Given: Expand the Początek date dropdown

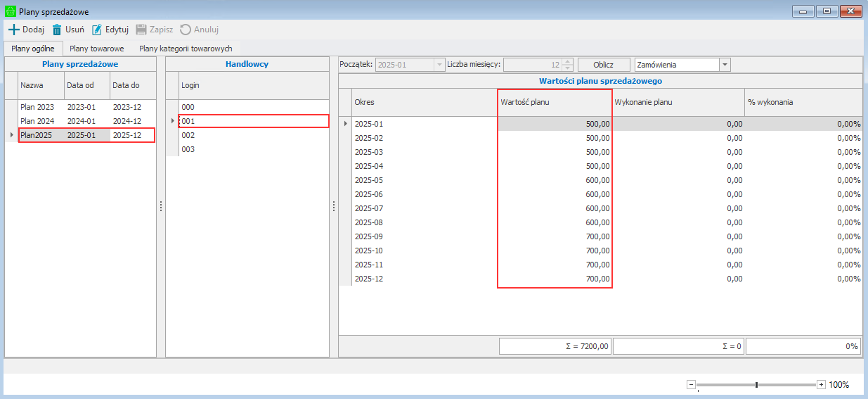Looking at the screenshot, I should coord(440,65).
